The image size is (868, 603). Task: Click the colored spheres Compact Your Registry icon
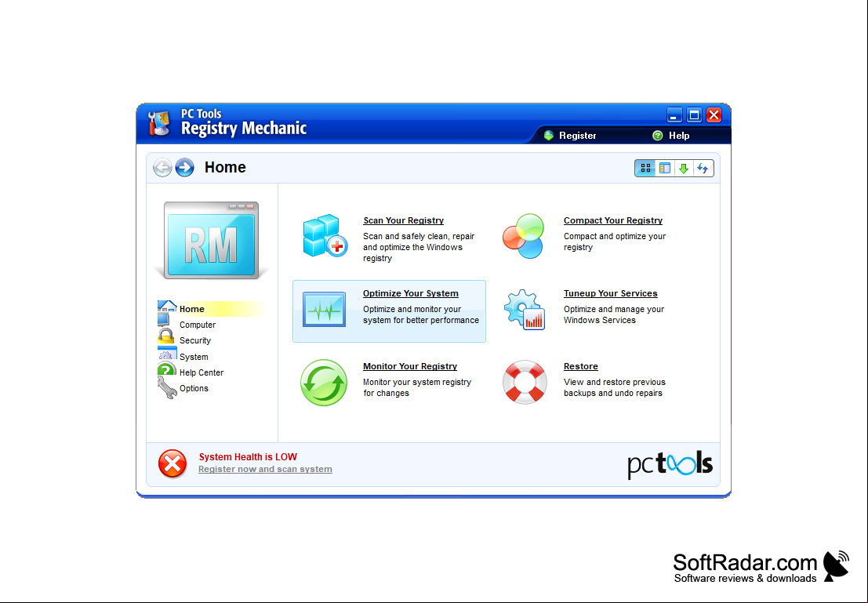[523, 236]
